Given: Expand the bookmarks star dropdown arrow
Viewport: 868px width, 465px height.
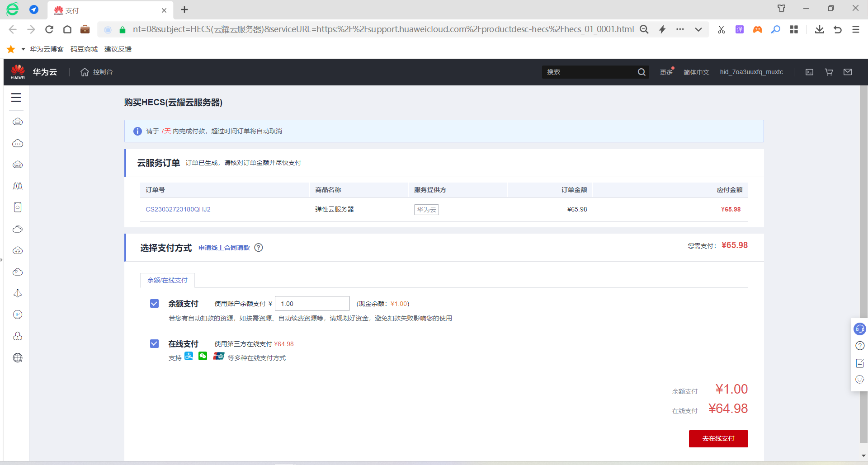Looking at the screenshot, I should [x=23, y=49].
